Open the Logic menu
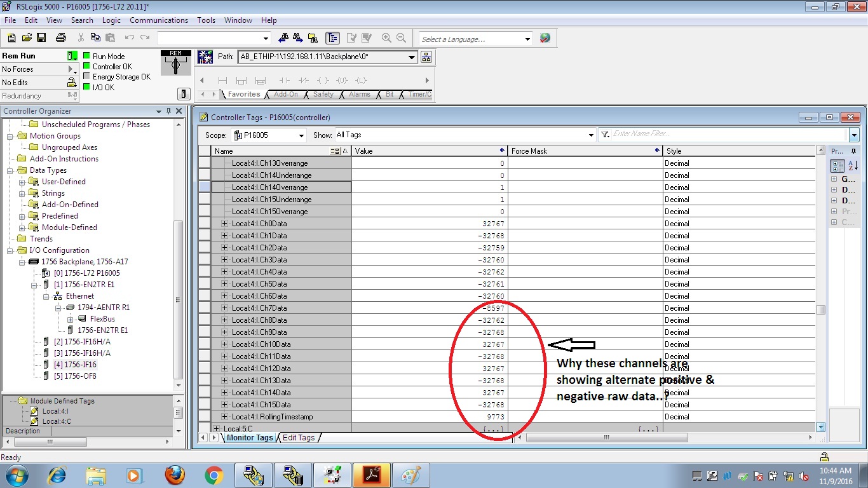 [x=111, y=20]
